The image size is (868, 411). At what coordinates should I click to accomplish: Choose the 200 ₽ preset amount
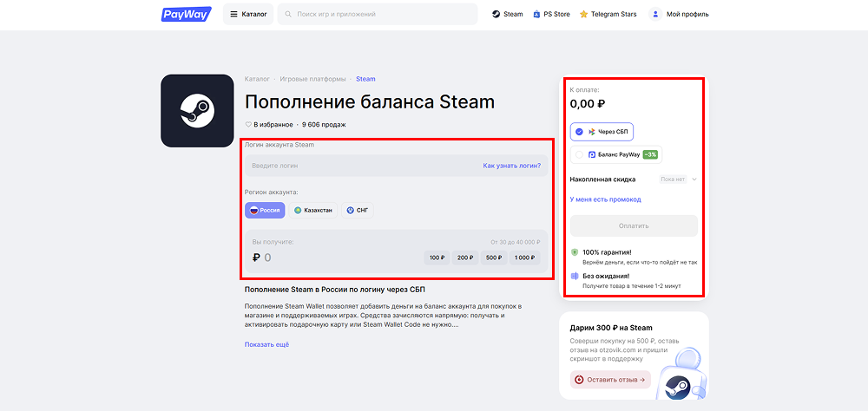click(x=465, y=258)
